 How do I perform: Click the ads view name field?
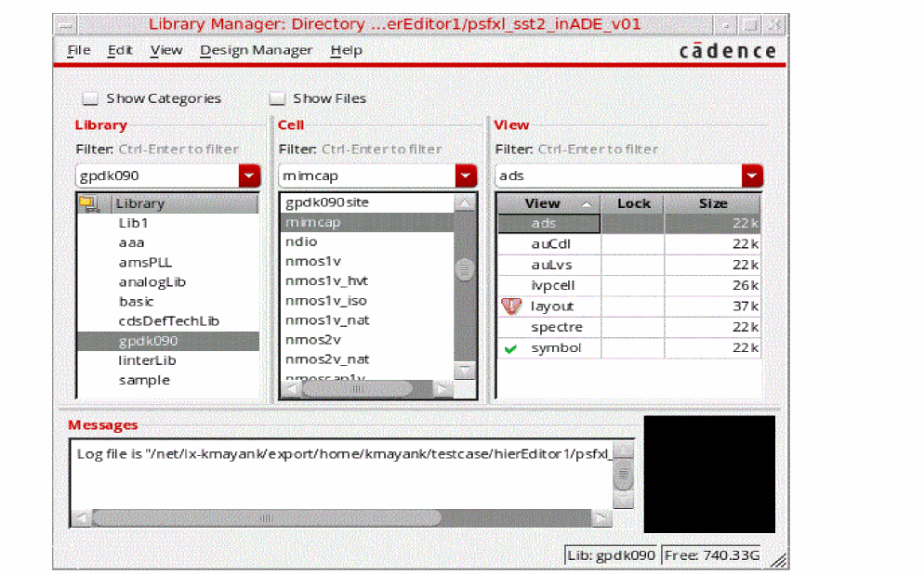click(x=619, y=176)
